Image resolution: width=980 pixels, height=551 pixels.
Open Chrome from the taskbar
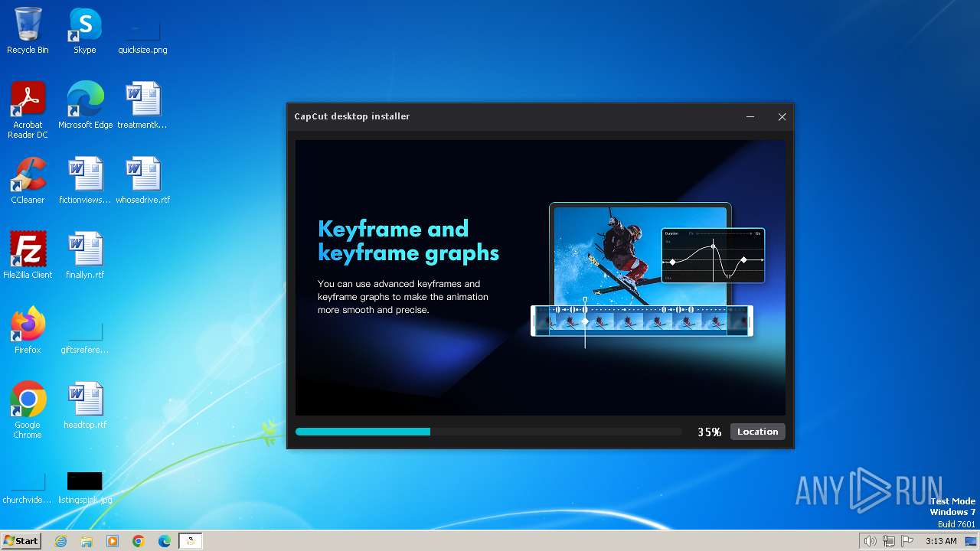(139, 541)
